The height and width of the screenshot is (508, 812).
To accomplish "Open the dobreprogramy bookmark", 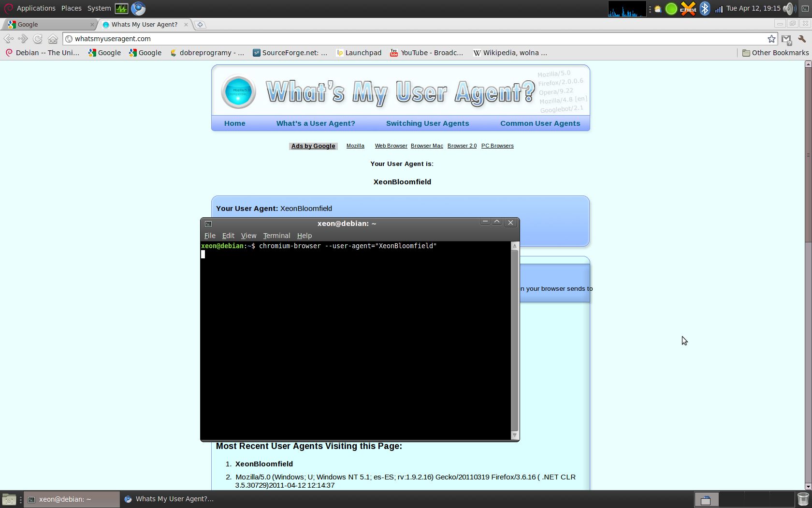I will tap(207, 53).
